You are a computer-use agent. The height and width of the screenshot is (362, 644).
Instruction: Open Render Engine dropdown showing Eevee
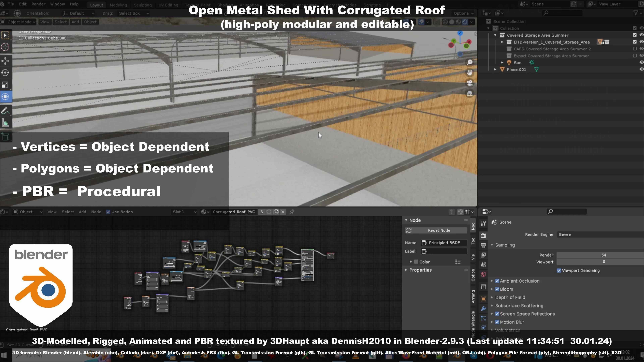[600, 235]
